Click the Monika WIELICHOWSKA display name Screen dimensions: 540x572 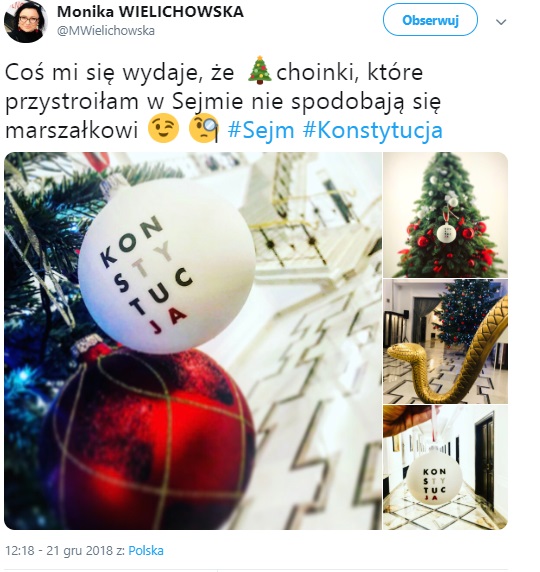[x=150, y=12]
